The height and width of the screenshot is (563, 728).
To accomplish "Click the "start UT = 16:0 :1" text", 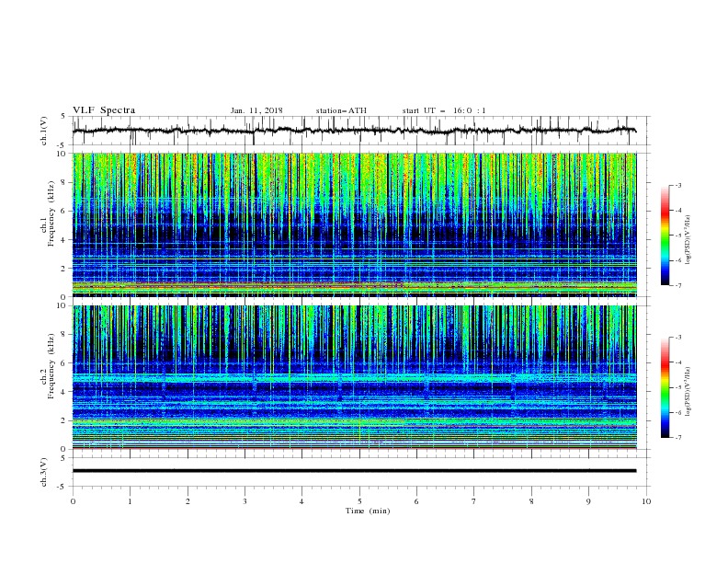I will (444, 110).
